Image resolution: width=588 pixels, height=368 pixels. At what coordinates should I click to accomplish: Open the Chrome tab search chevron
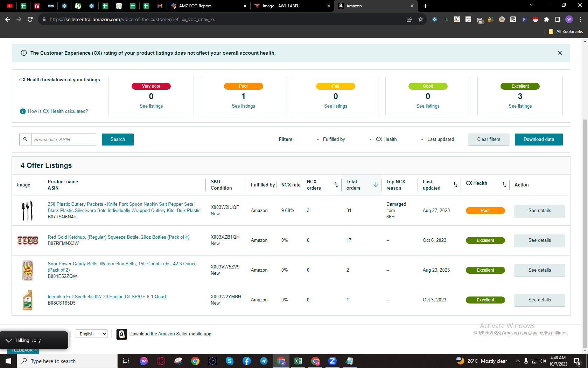[x=532, y=5]
